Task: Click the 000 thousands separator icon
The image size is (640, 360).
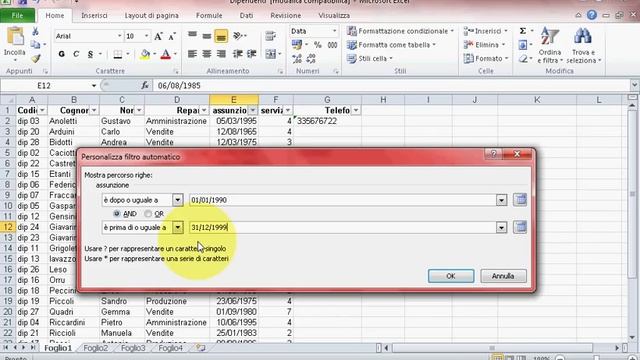Action: pos(332,45)
